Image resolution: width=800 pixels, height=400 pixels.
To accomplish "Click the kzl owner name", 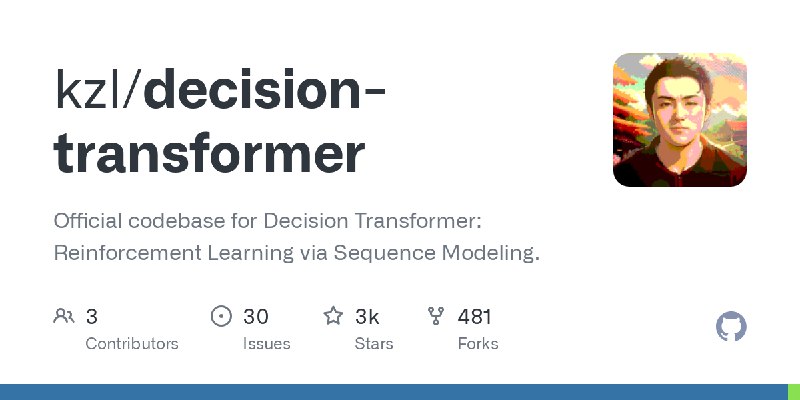I will pyautogui.click(x=89, y=91).
